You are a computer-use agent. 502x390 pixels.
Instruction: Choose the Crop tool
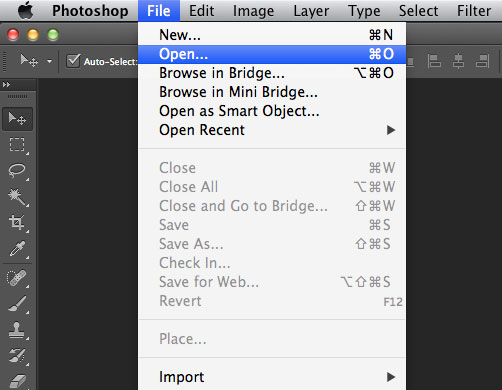pyautogui.click(x=17, y=222)
